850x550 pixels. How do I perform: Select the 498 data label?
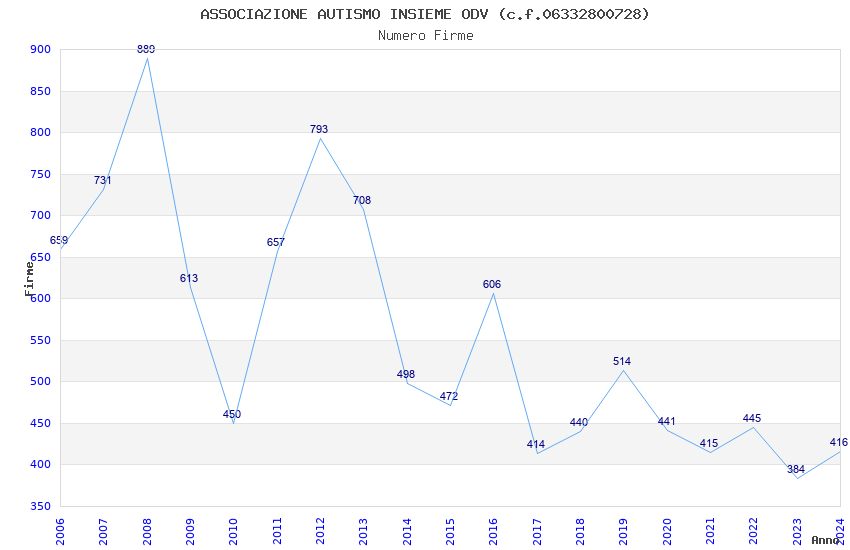(406, 374)
